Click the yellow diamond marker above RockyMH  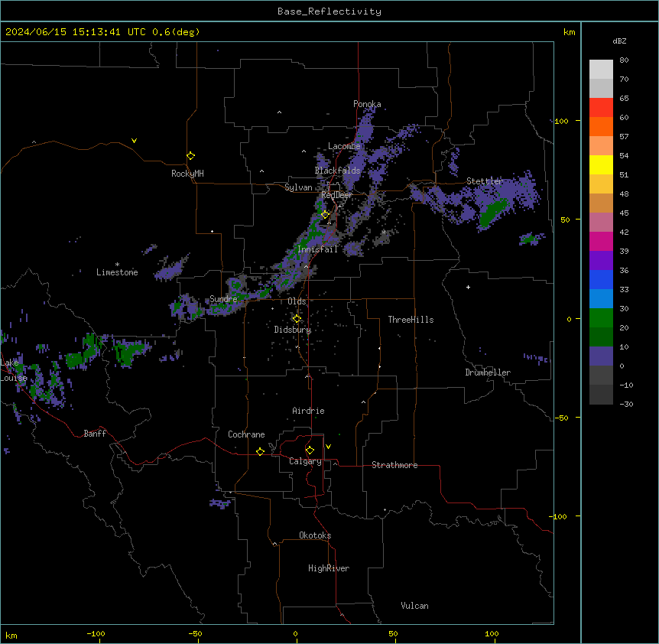click(x=191, y=156)
